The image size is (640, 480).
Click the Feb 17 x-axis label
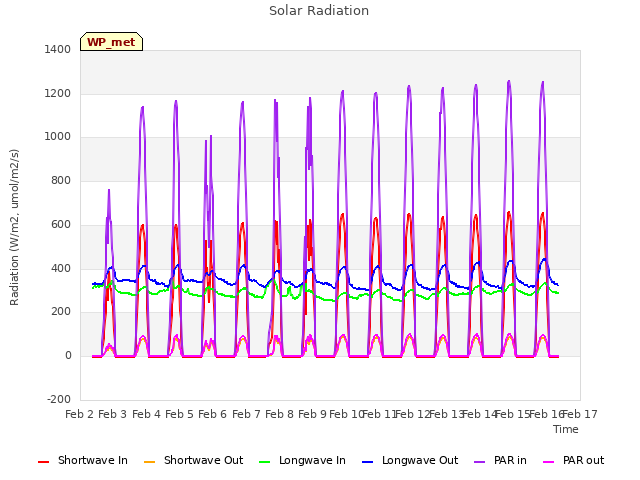coord(580,414)
